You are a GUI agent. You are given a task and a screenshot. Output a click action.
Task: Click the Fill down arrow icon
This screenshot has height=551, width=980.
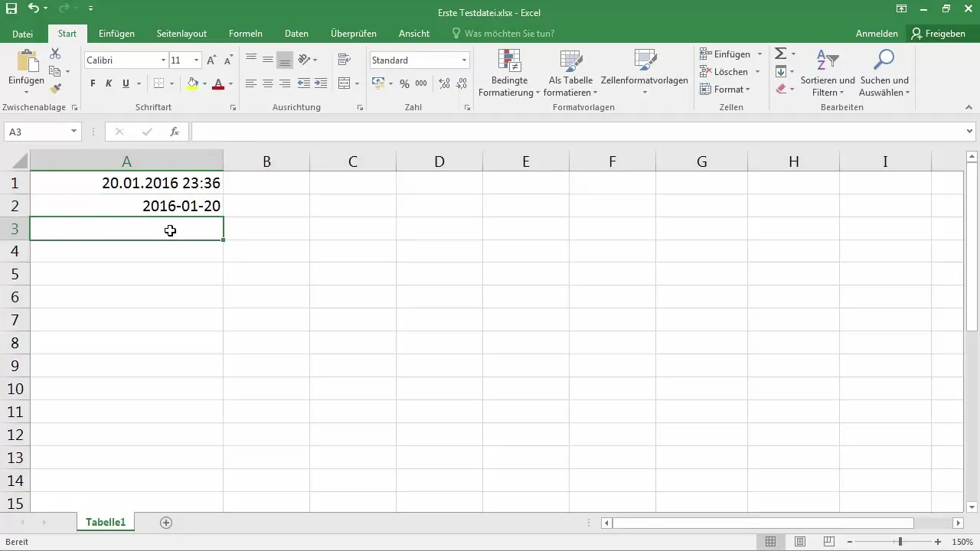pyautogui.click(x=780, y=72)
